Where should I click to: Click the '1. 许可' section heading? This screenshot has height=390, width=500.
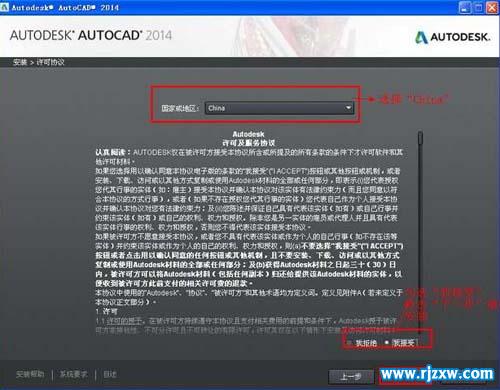click(106, 312)
